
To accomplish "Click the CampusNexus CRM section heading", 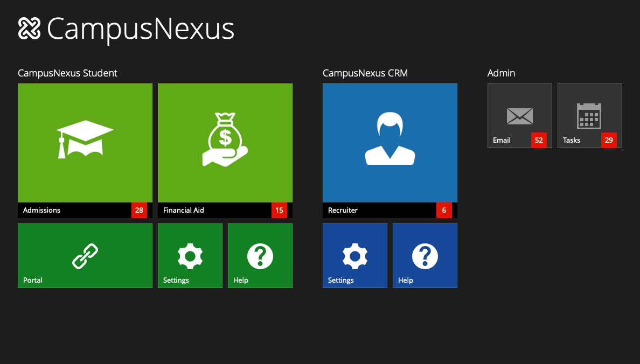I will 365,73.
